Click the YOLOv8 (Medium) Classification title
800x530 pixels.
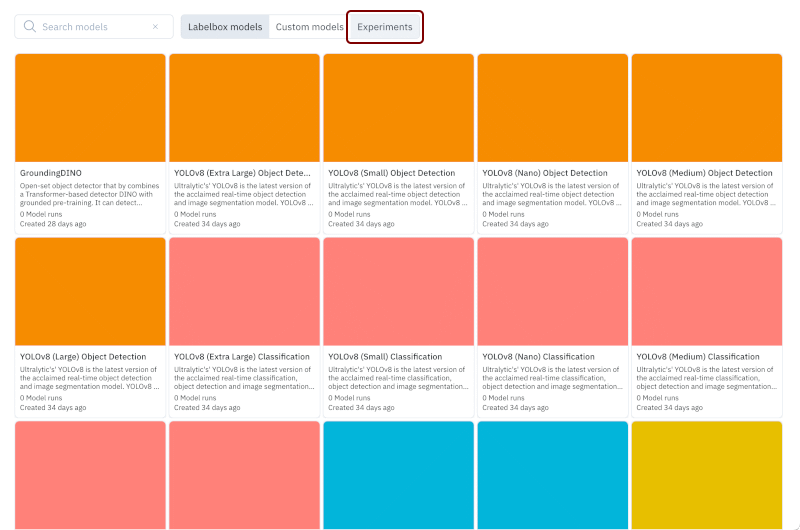coord(697,357)
